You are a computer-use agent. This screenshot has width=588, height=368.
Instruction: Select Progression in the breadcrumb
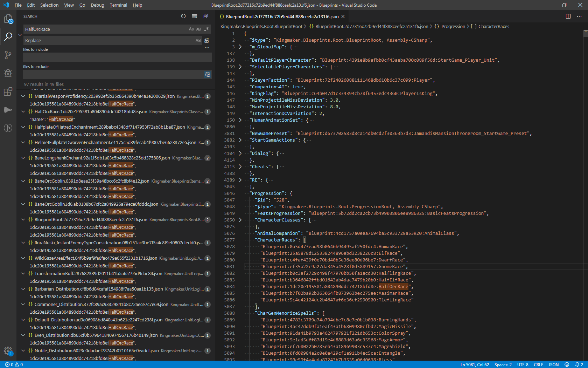coord(453,26)
